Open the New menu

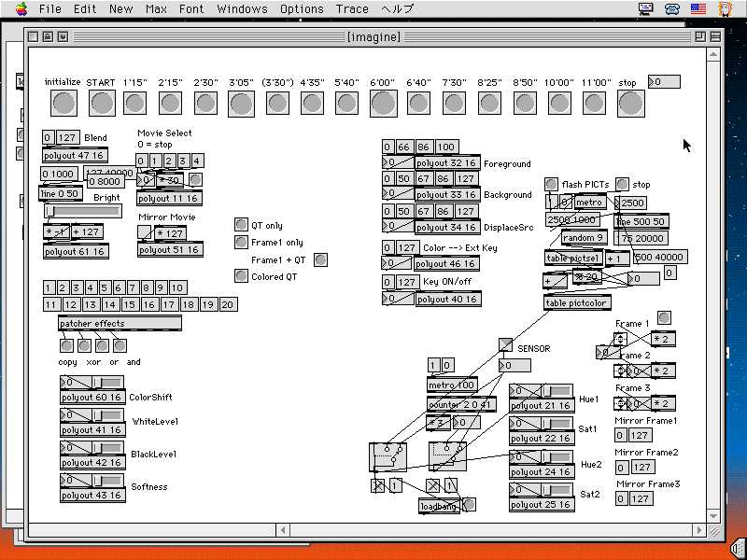coord(120,8)
